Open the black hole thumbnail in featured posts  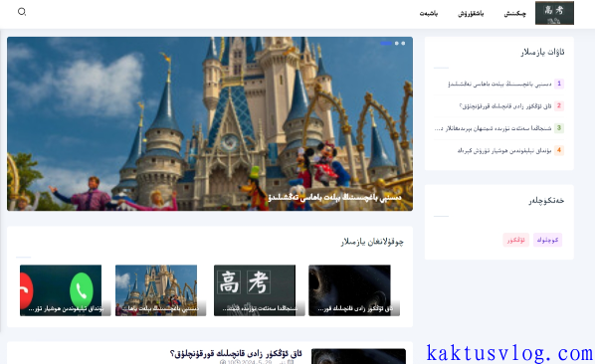(x=354, y=290)
